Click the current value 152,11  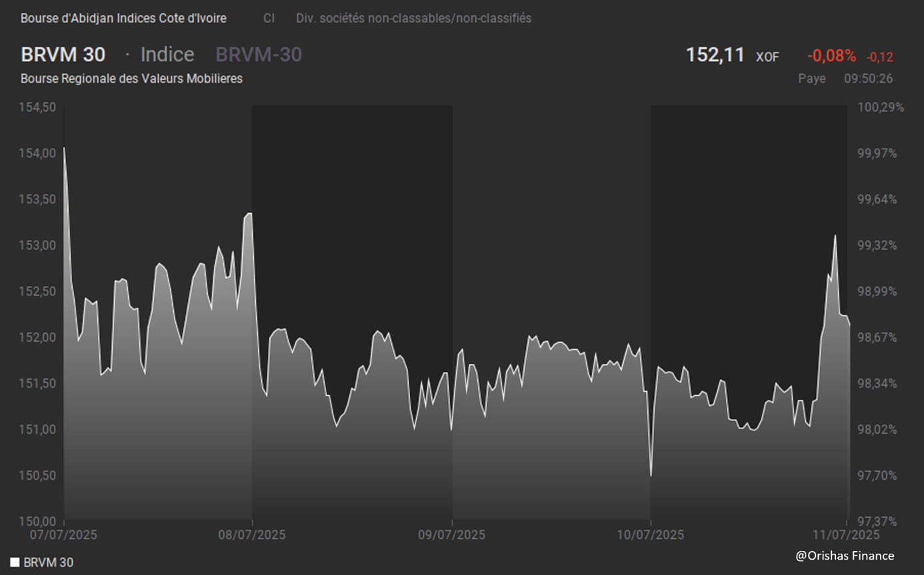[x=715, y=55]
